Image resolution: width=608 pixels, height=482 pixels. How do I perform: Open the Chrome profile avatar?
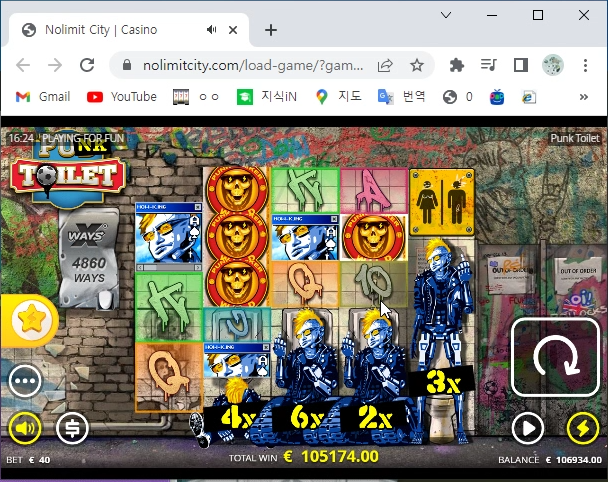(553, 65)
